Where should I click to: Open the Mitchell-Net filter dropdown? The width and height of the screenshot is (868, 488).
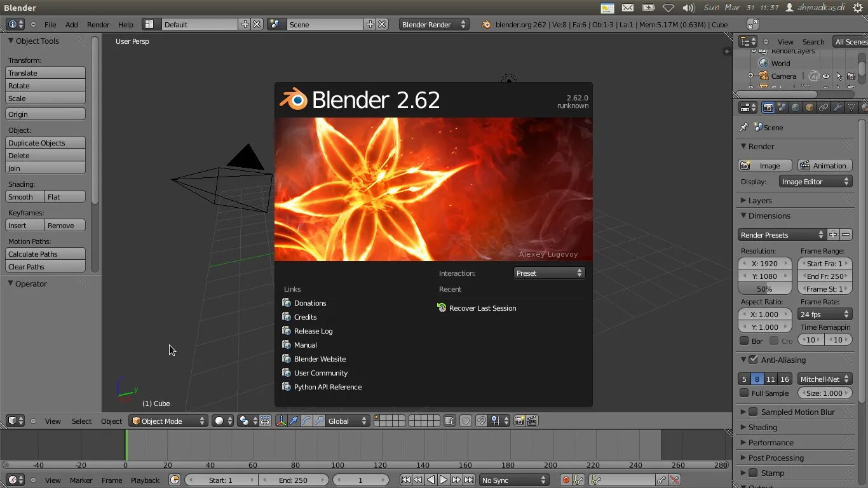(x=825, y=379)
